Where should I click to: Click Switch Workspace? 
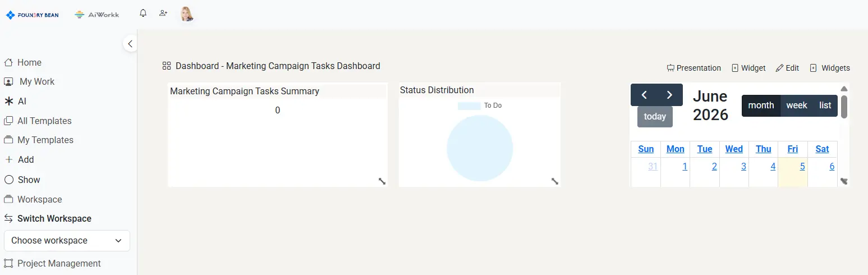click(x=48, y=218)
